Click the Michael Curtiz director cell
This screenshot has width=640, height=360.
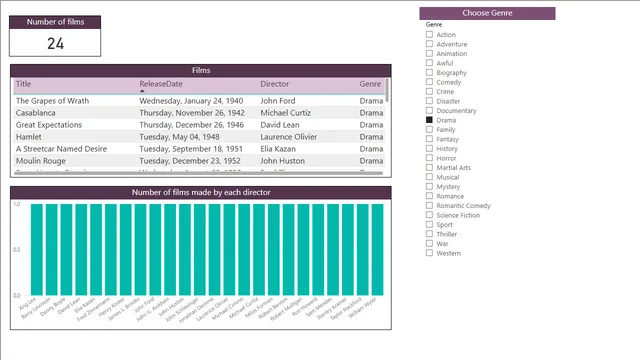[x=286, y=113]
